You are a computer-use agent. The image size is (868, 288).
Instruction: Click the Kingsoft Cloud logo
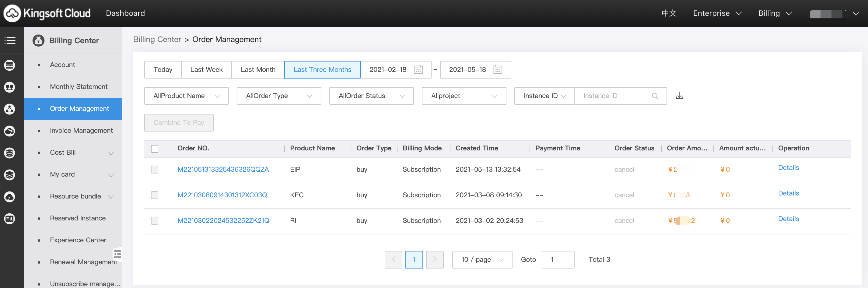point(47,13)
